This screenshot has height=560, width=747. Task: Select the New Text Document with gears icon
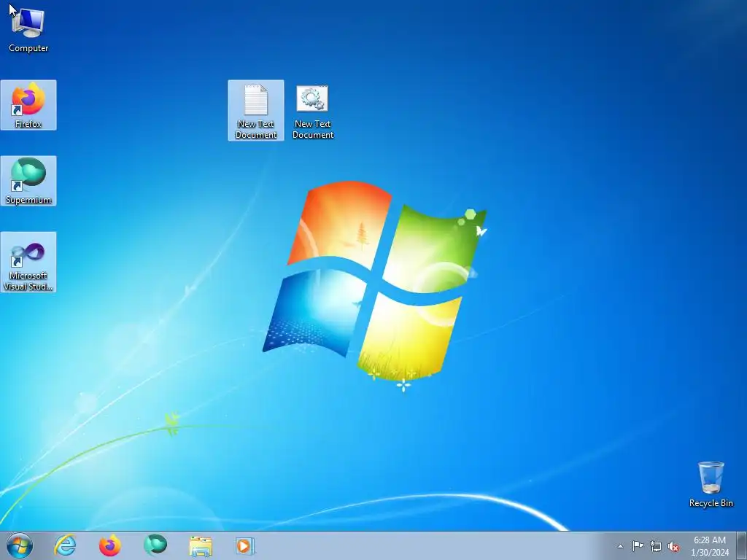(312, 111)
